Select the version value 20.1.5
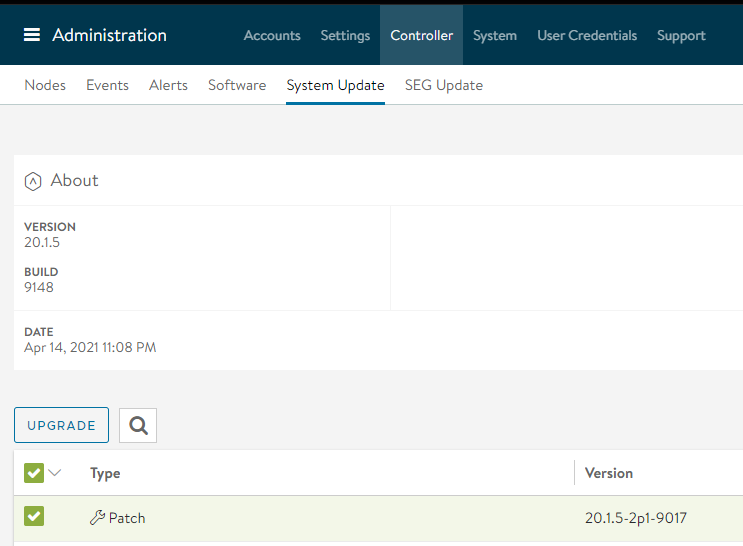Image resolution: width=743 pixels, height=546 pixels. tap(42, 242)
